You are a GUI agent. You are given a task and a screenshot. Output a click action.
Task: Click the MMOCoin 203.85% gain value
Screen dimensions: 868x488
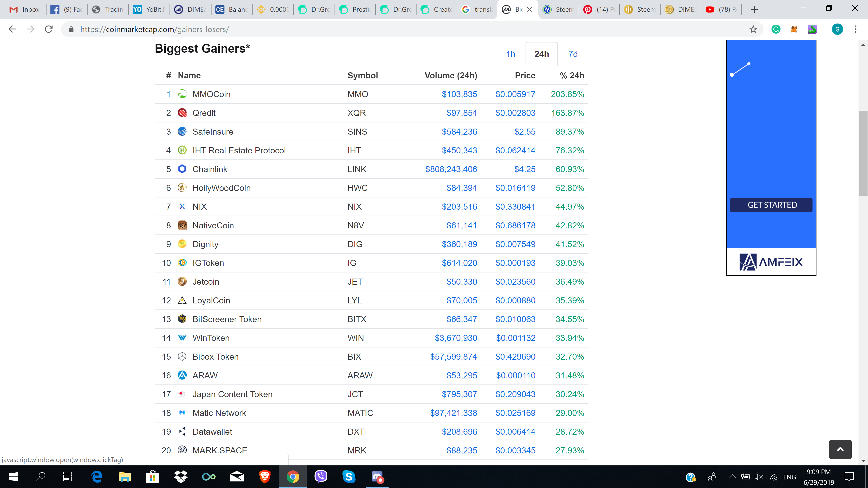(x=567, y=94)
